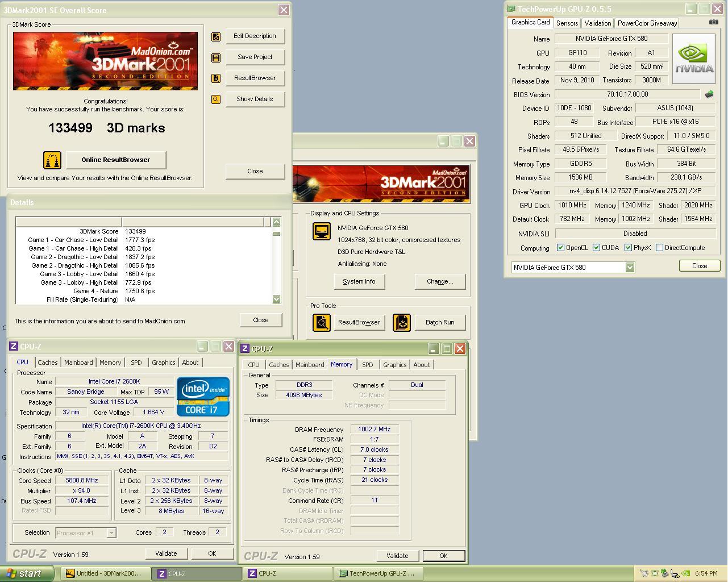
Task: Click the NVIDIA logo in GPU-Z
Action: [694, 59]
